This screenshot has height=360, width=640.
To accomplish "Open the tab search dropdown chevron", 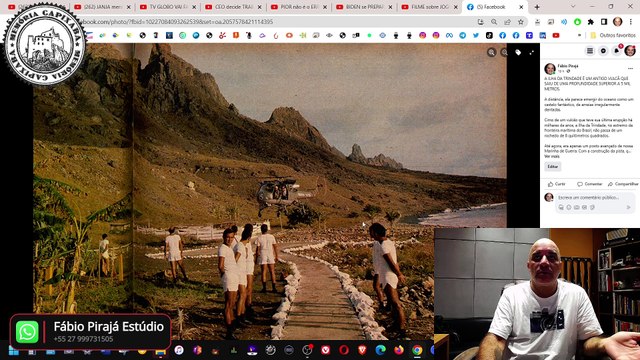I will pos(573,7).
